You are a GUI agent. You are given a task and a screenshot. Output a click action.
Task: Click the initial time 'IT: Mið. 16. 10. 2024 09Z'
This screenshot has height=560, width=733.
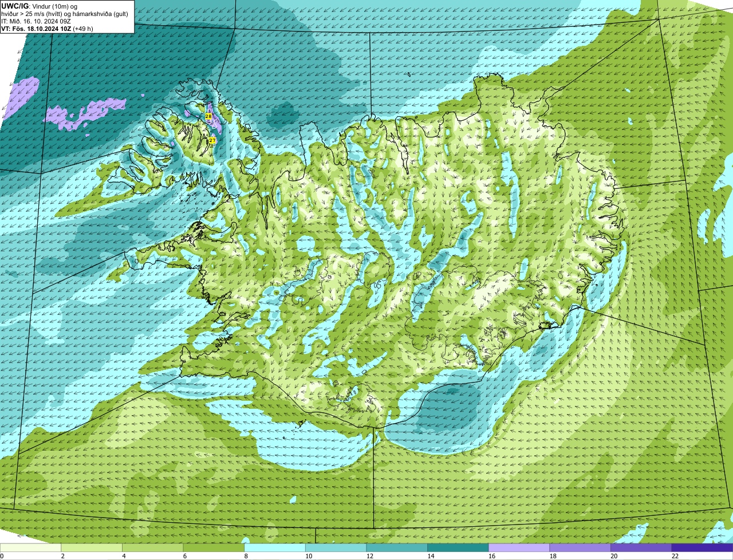coord(36,21)
